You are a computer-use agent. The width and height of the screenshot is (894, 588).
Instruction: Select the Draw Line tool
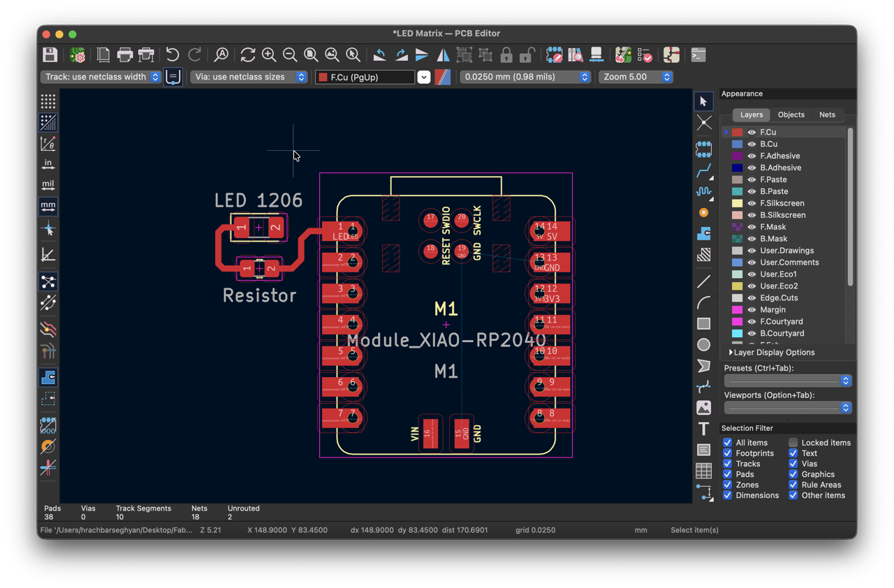click(x=704, y=281)
